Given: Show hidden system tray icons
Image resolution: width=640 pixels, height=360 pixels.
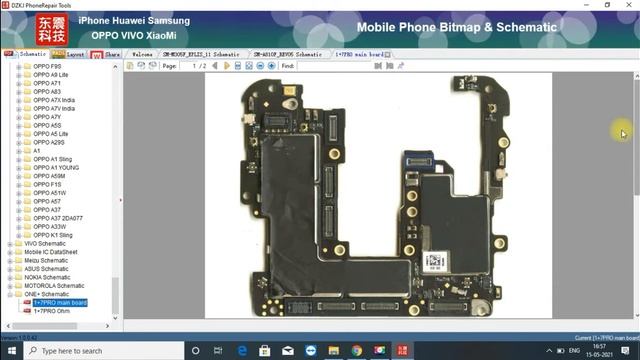Looking at the screenshot, I should click(549, 351).
